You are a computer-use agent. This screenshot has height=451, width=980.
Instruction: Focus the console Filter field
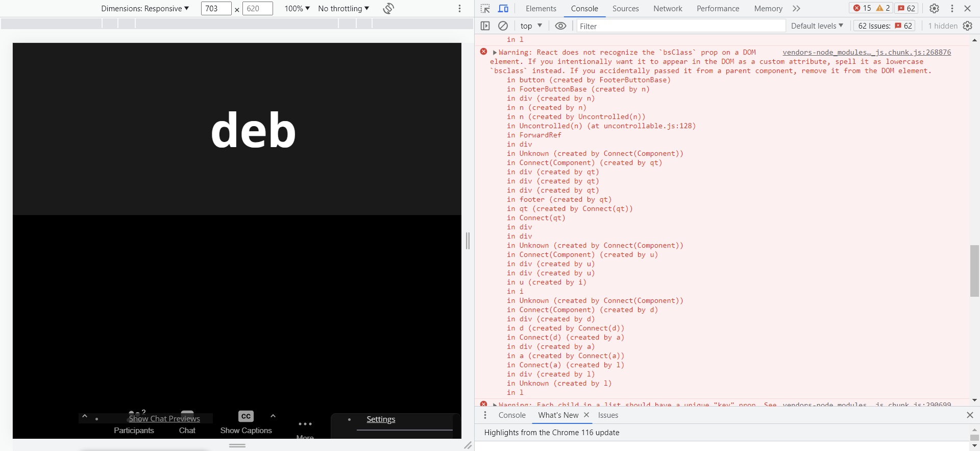[x=681, y=26]
